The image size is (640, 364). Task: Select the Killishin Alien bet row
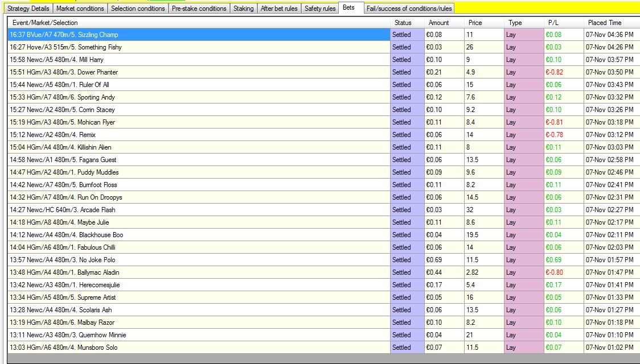point(324,147)
